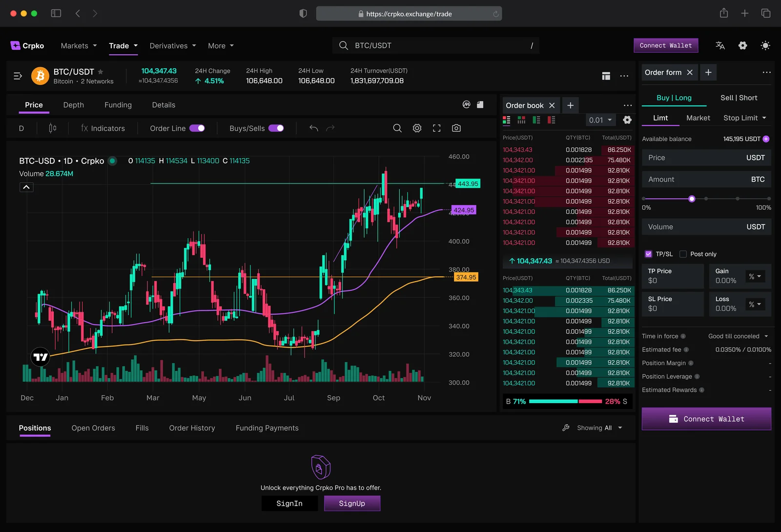Take a chart snapshot with camera icon
Screen dimensions: 781x532
[456, 128]
